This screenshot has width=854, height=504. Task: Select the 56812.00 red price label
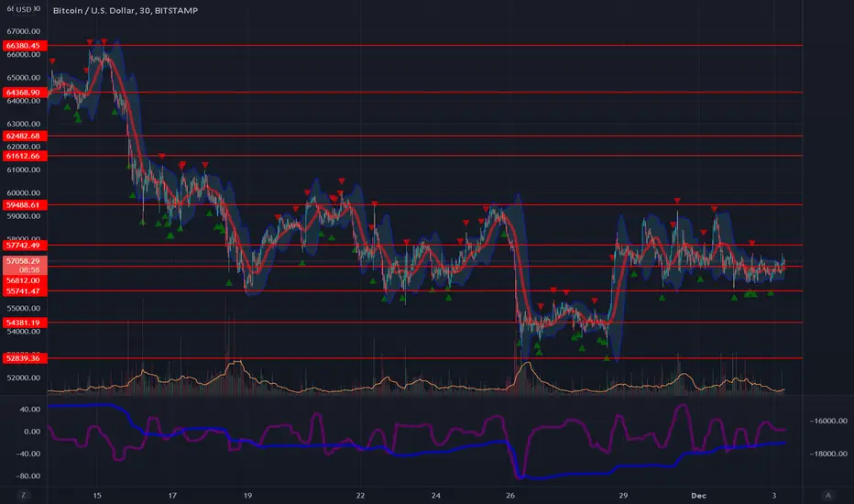click(25, 280)
